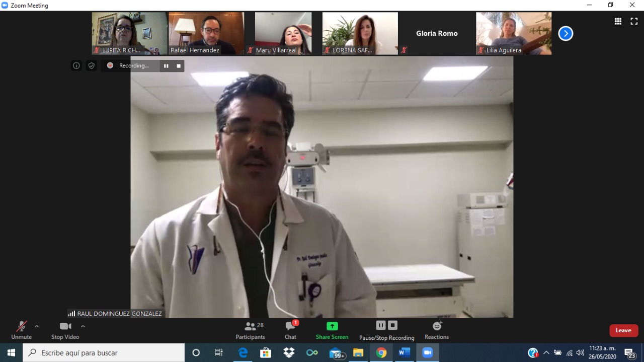The width and height of the screenshot is (644, 362).
Task: Pause the recording in top indicator
Action: click(x=166, y=66)
